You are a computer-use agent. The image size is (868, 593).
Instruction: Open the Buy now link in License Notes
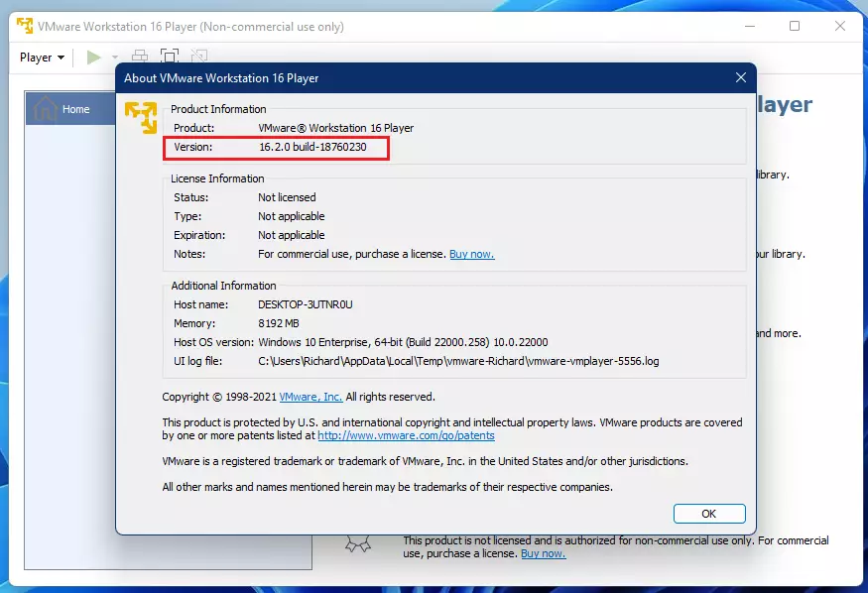(x=471, y=254)
